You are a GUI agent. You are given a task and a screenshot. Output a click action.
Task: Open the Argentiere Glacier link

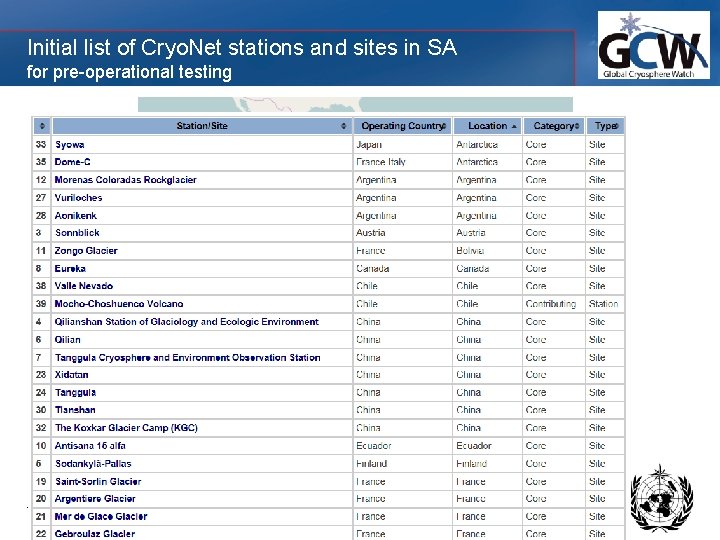(x=95, y=499)
